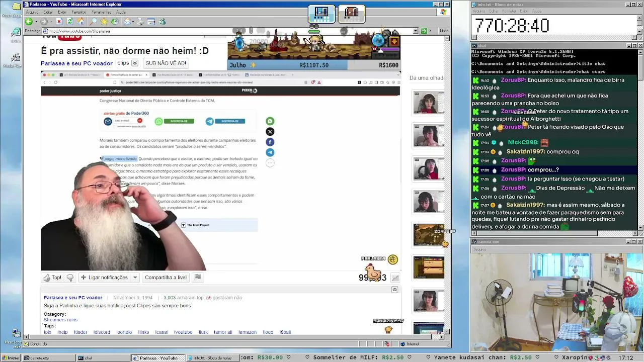Click the Messenger icon in IE toolbar

tap(162, 22)
